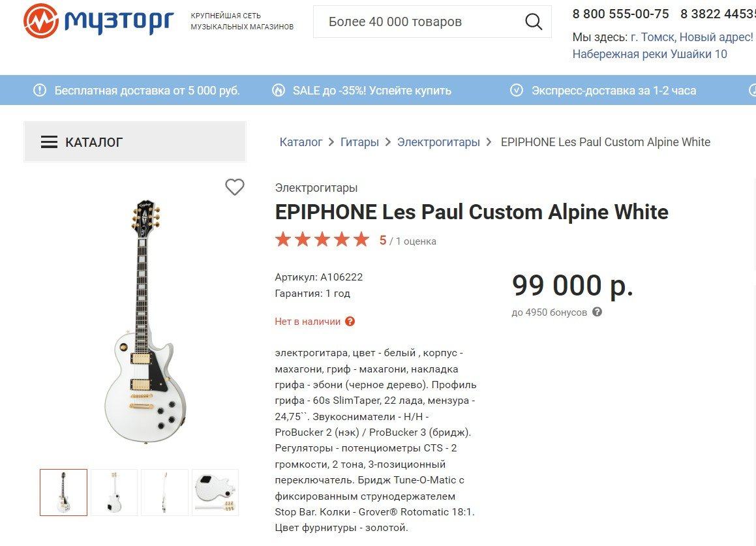Click the express delivery checkmark icon

point(517,91)
